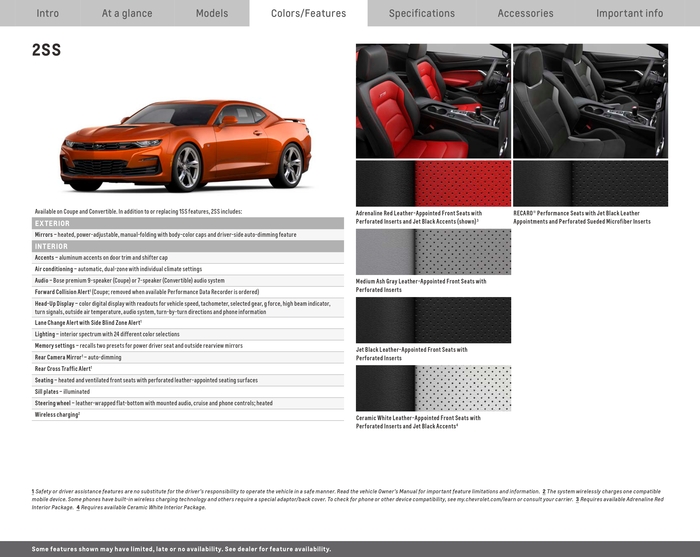Open the red leather interior photo
This screenshot has height=557, width=700.
(x=432, y=101)
